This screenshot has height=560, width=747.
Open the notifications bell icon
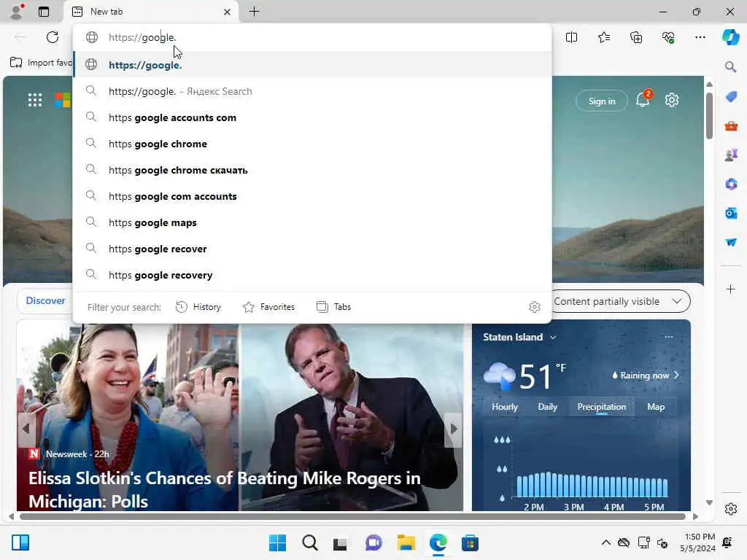coord(643,98)
